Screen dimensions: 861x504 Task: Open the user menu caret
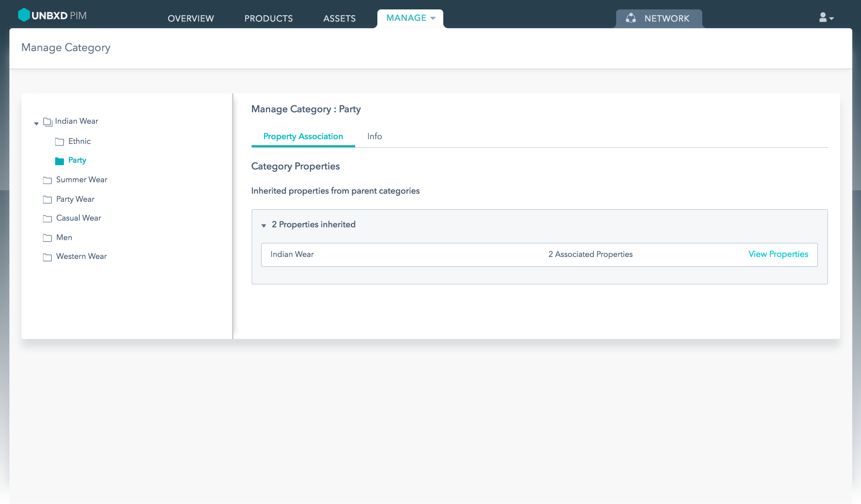(832, 19)
